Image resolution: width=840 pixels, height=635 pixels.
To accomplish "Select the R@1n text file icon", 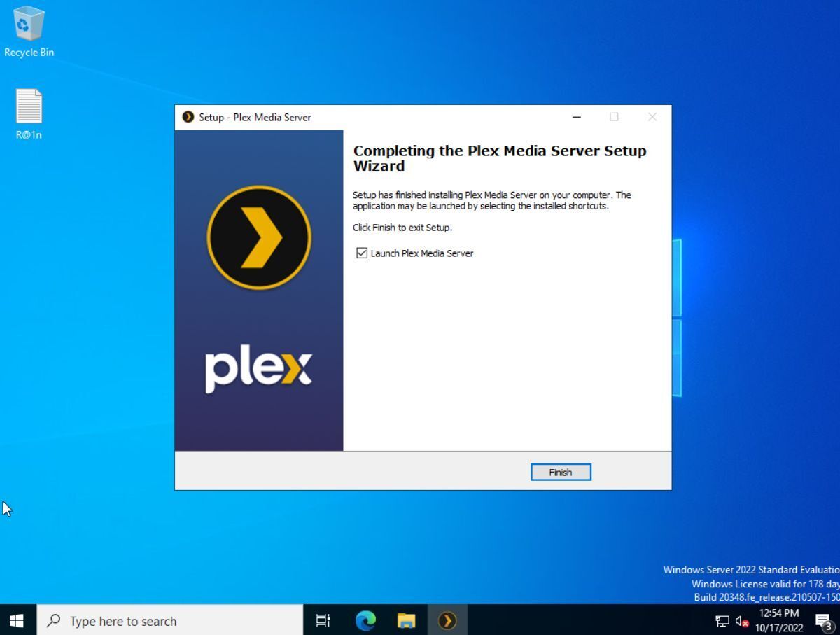I will (29, 114).
